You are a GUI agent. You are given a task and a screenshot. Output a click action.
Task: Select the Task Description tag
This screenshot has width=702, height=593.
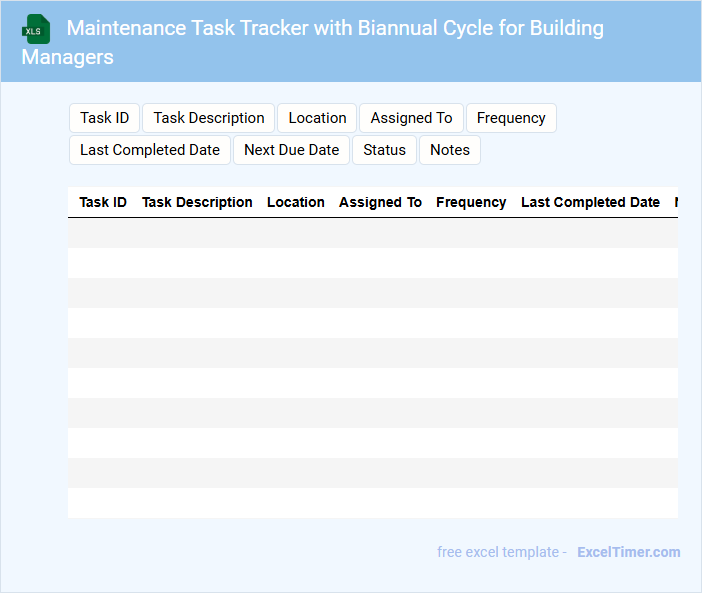coord(209,118)
